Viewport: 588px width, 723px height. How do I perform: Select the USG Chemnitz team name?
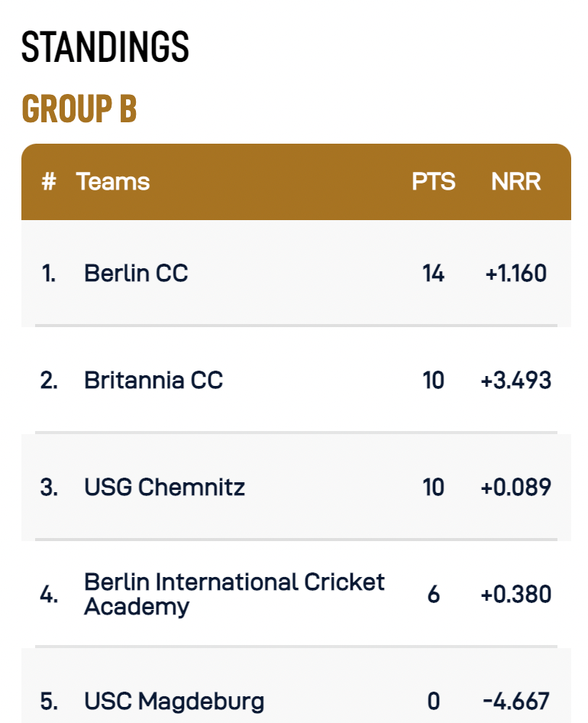[x=164, y=487]
